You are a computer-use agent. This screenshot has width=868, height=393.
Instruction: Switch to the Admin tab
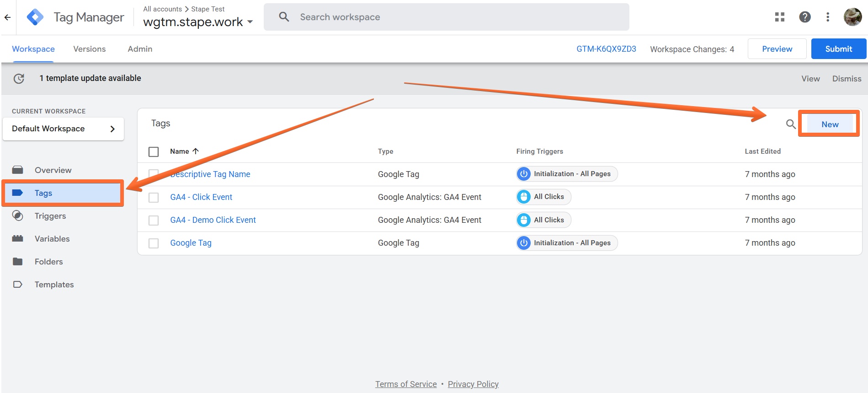coord(140,49)
